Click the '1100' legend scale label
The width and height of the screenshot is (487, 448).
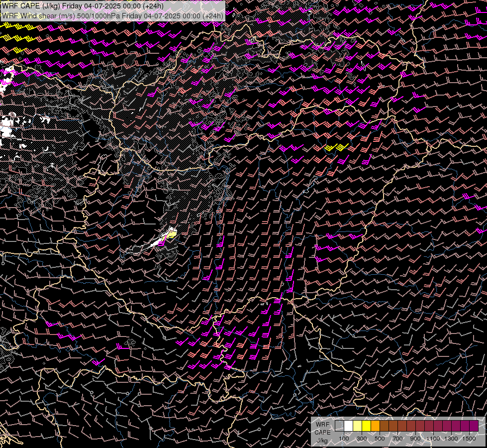pos(433,439)
